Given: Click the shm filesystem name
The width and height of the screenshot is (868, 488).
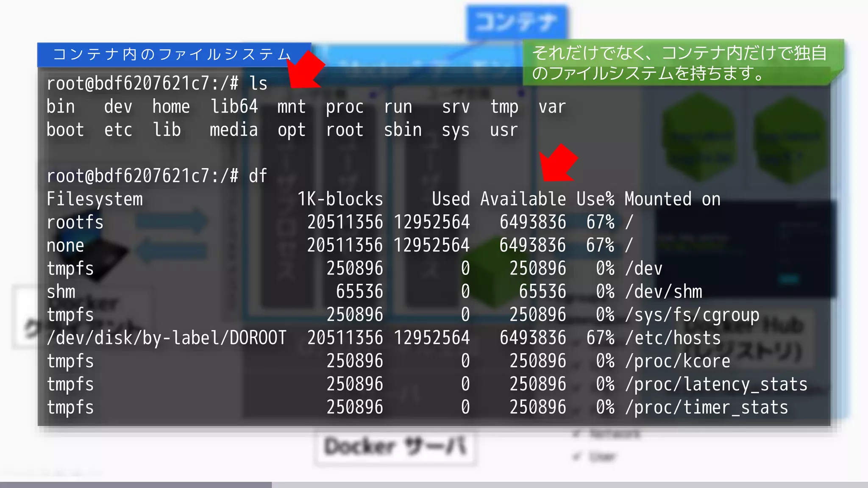Looking at the screenshot, I should click(x=61, y=291).
